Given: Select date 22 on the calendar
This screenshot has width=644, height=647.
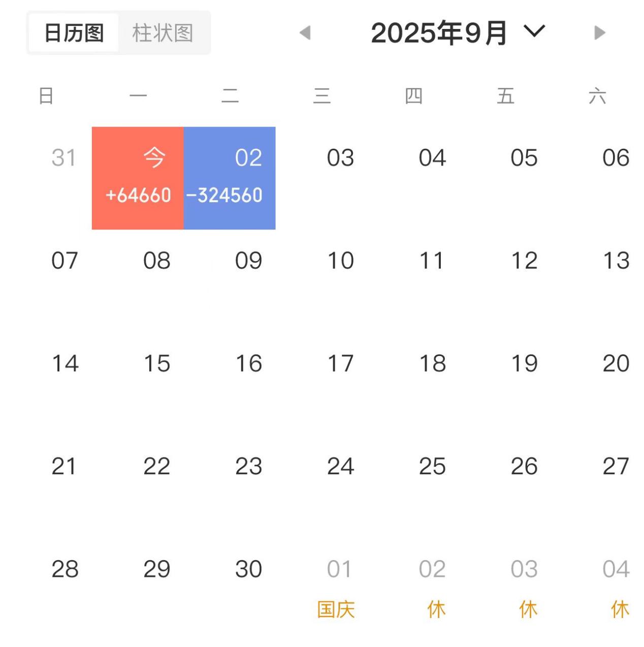Looking at the screenshot, I should (157, 467).
